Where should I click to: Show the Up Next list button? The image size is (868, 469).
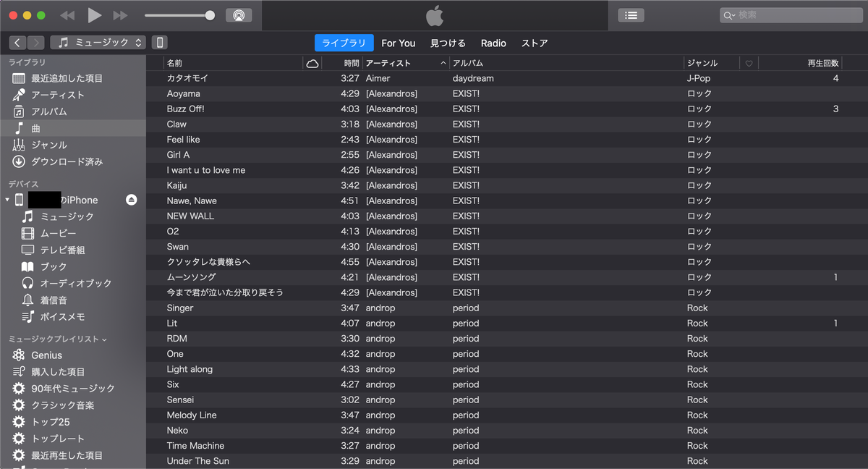(631, 15)
